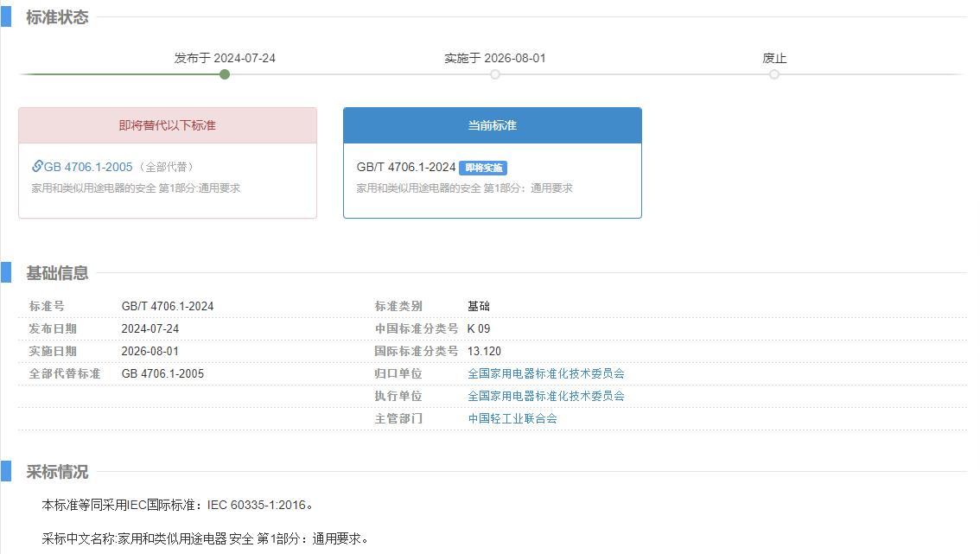Click the 标准状态 section heading
This screenshot has width=980, height=554.
click(x=58, y=17)
